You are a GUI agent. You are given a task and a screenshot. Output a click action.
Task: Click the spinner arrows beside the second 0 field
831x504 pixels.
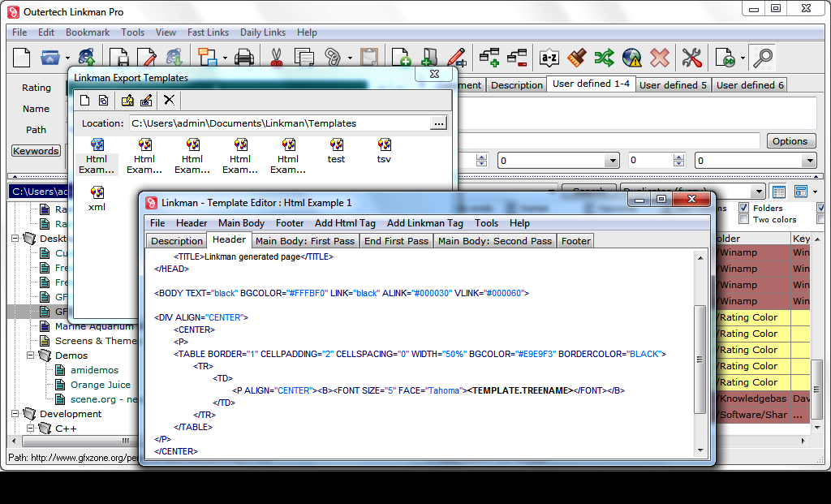click(678, 160)
